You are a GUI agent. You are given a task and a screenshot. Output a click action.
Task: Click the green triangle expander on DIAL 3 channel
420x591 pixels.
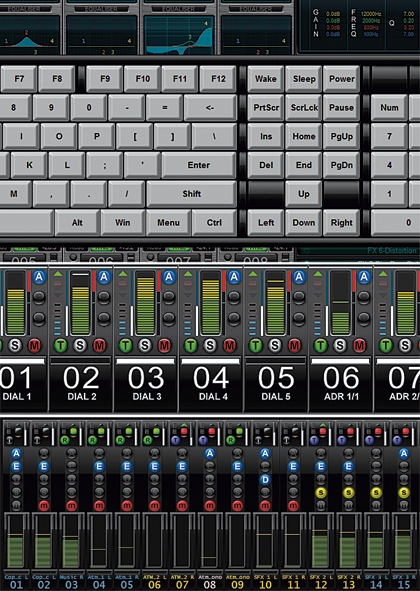tap(123, 274)
